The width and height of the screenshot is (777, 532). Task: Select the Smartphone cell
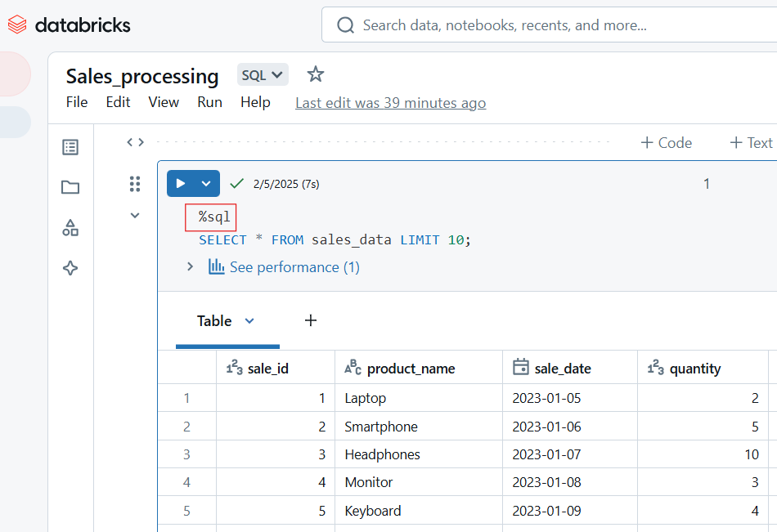[x=419, y=426]
